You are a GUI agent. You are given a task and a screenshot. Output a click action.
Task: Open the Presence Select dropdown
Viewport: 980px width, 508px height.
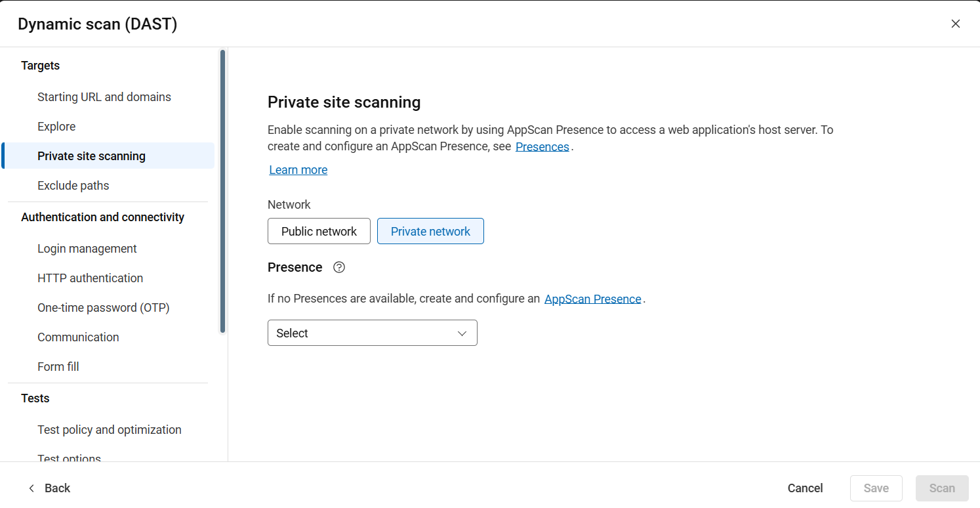(x=372, y=333)
